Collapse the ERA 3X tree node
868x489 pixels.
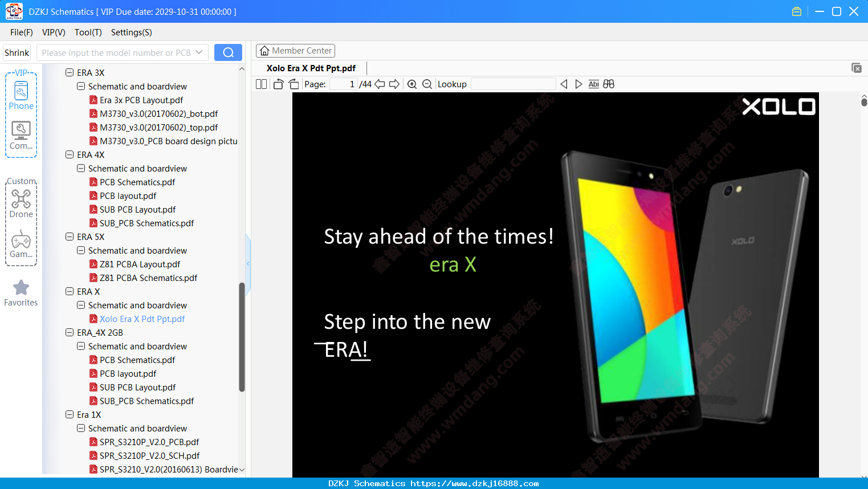(x=70, y=72)
